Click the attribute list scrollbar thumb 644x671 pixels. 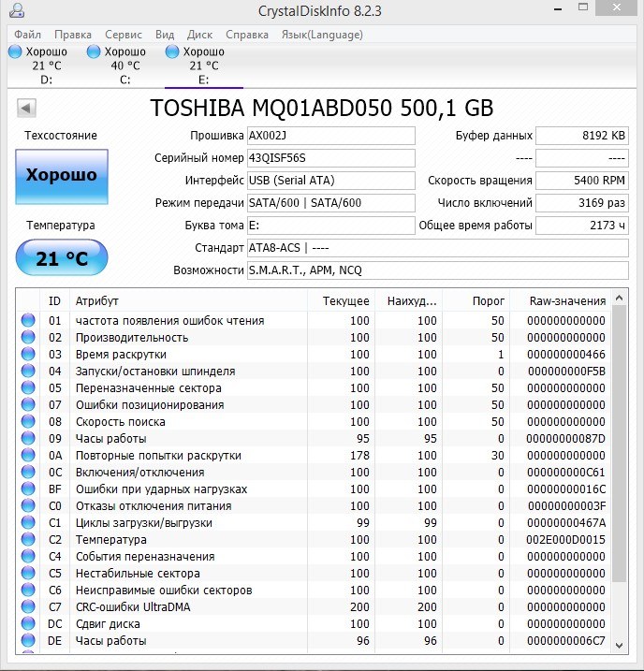pos(619,444)
